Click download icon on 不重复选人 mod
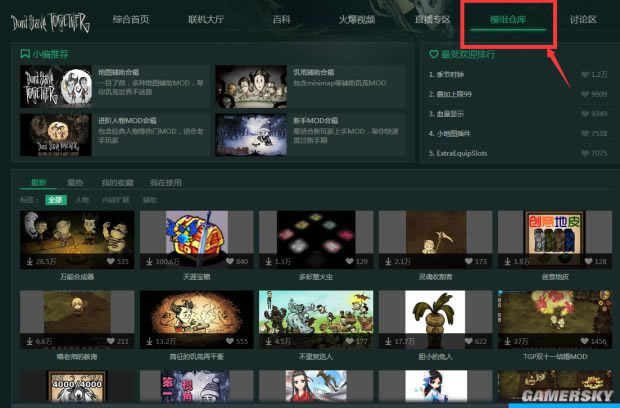 (x=267, y=341)
